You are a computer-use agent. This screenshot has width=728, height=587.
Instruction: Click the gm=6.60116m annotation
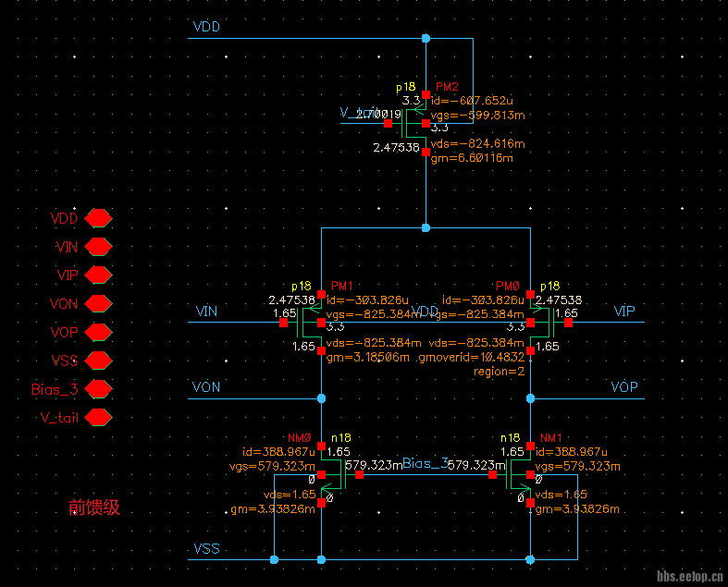coord(472,158)
